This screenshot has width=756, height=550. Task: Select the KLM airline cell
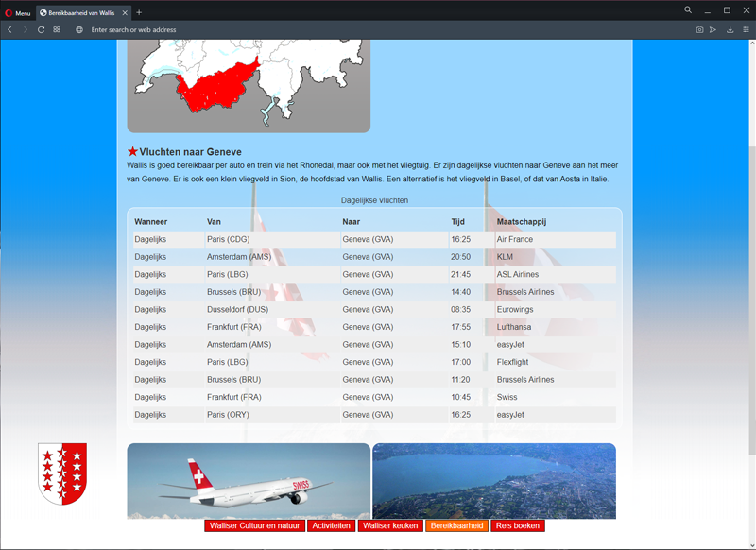(x=556, y=257)
